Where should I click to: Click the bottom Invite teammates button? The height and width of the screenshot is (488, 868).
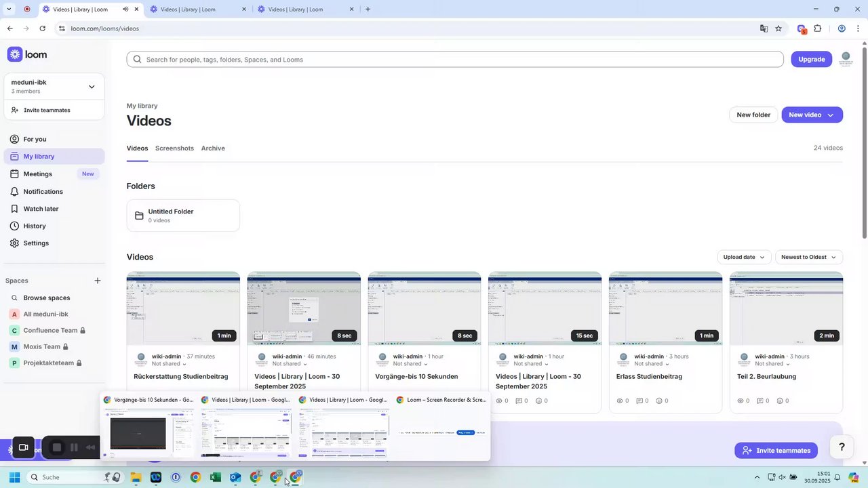776,450
